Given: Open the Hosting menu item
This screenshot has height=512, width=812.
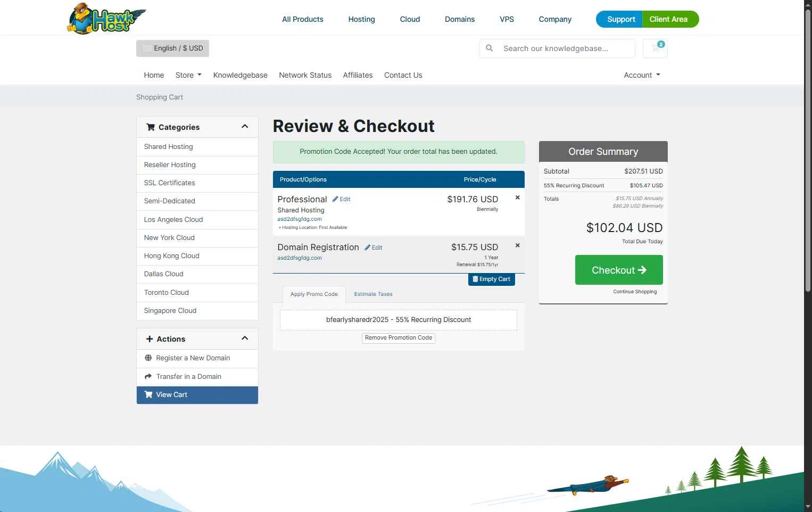Looking at the screenshot, I should pos(362,19).
